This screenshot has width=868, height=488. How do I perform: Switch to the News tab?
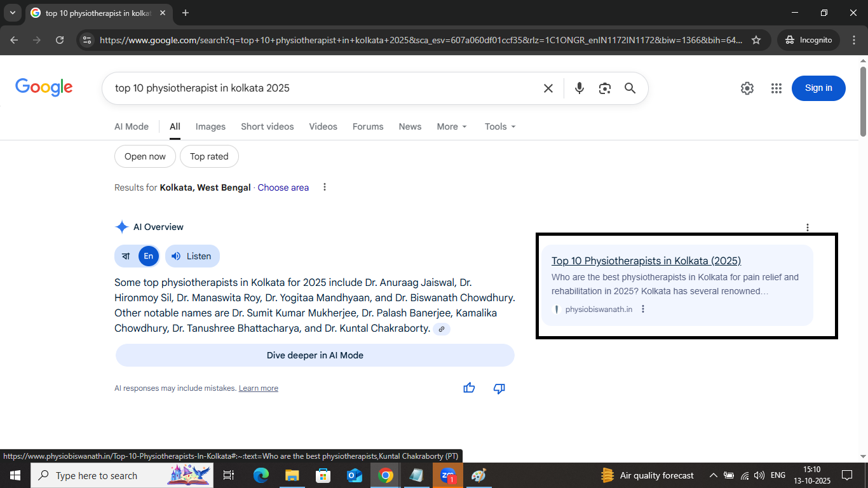[x=410, y=126]
